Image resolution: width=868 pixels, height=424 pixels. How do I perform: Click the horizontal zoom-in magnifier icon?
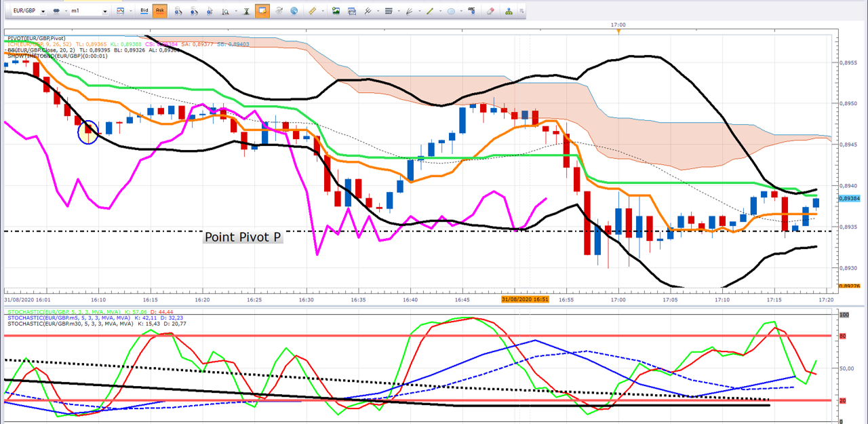pyautogui.click(x=178, y=11)
